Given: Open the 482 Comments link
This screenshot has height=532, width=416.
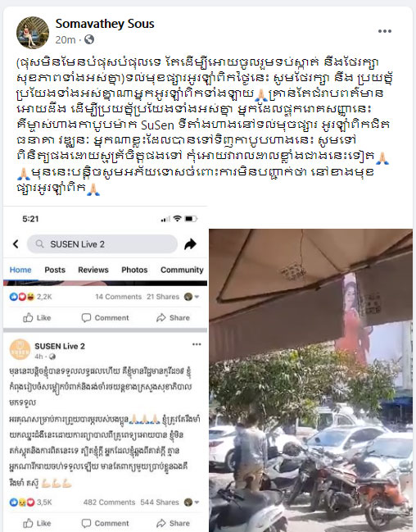Looking at the screenshot, I should tap(109, 502).
